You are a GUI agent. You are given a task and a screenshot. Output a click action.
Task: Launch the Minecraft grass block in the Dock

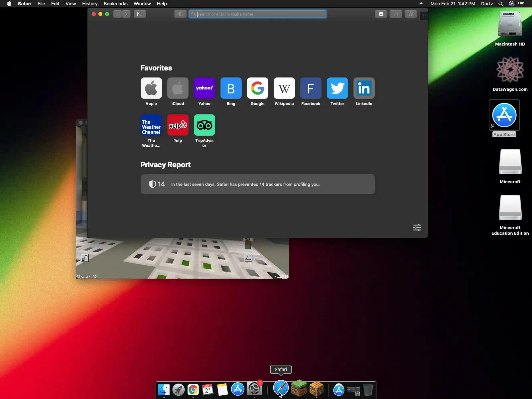point(299,388)
